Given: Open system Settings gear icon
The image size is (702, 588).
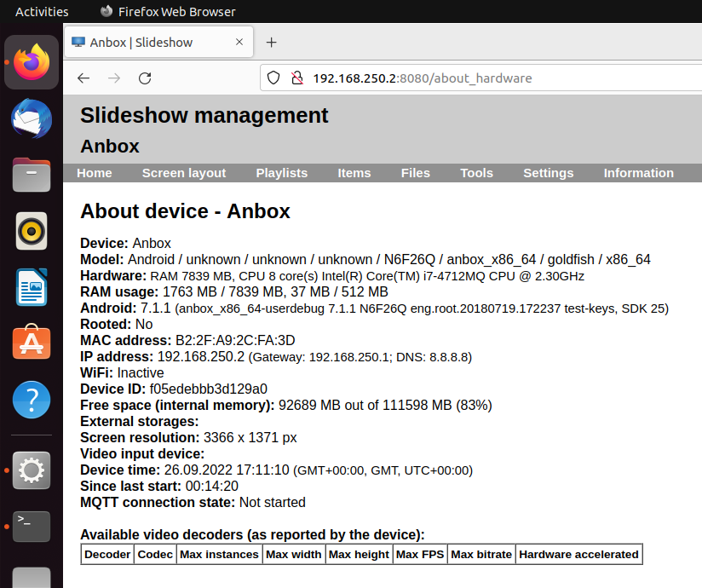Looking at the screenshot, I should click(32, 470).
